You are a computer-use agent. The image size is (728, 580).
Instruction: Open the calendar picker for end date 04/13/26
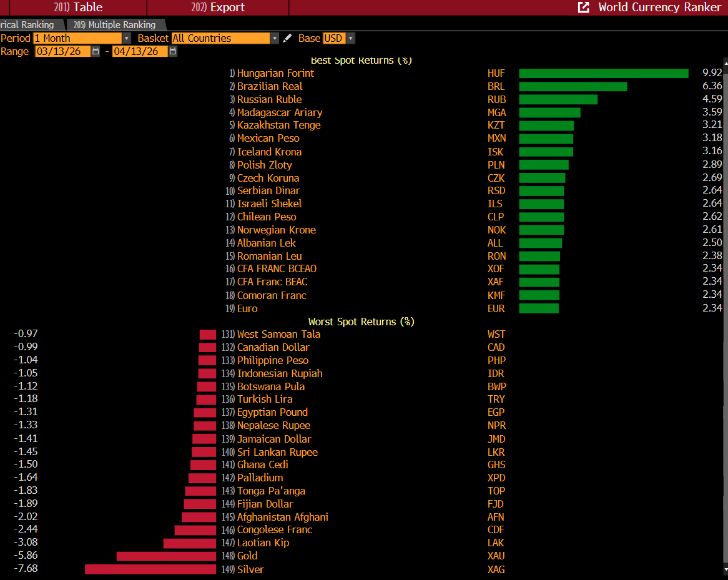pyautogui.click(x=173, y=52)
